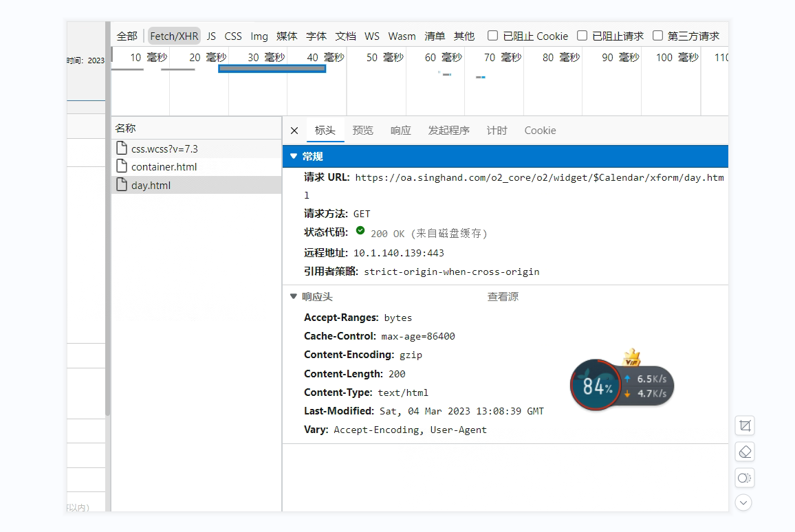795x532 pixels.
Task: Switch to the 预览 tab
Action: point(362,131)
